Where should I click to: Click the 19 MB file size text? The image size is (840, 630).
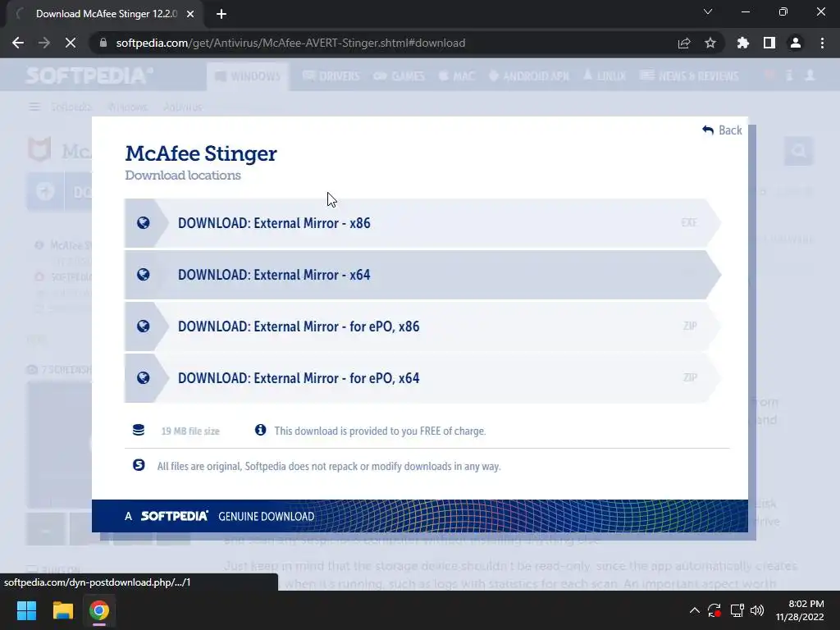point(190,431)
